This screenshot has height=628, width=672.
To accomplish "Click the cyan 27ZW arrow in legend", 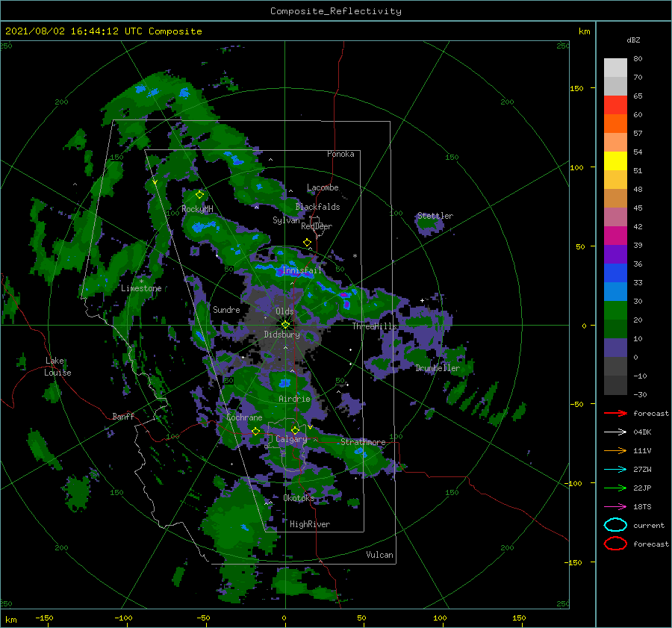I will pyautogui.click(x=615, y=470).
